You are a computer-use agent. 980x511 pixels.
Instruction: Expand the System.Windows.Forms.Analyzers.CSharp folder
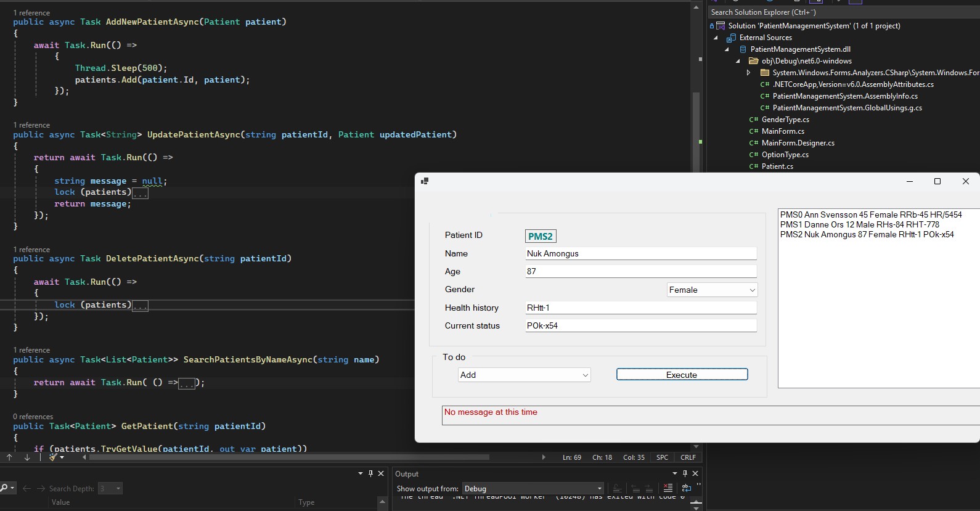pyautogui.click(x=749, y=73)
